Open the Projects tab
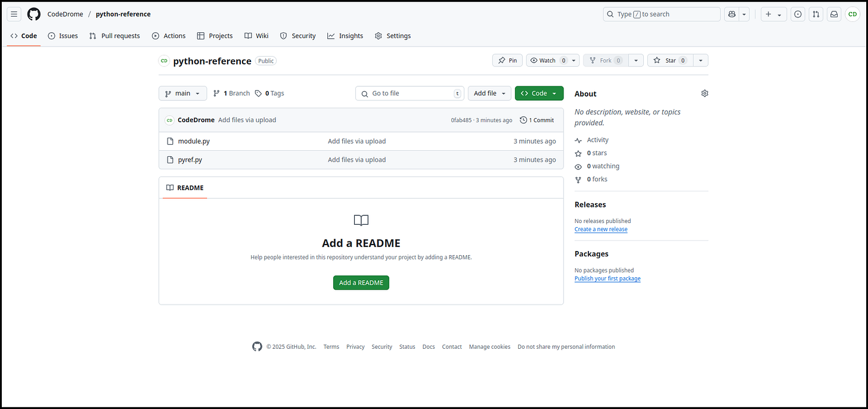The height and width of the screenshot is (409, 868). [215, 36]
